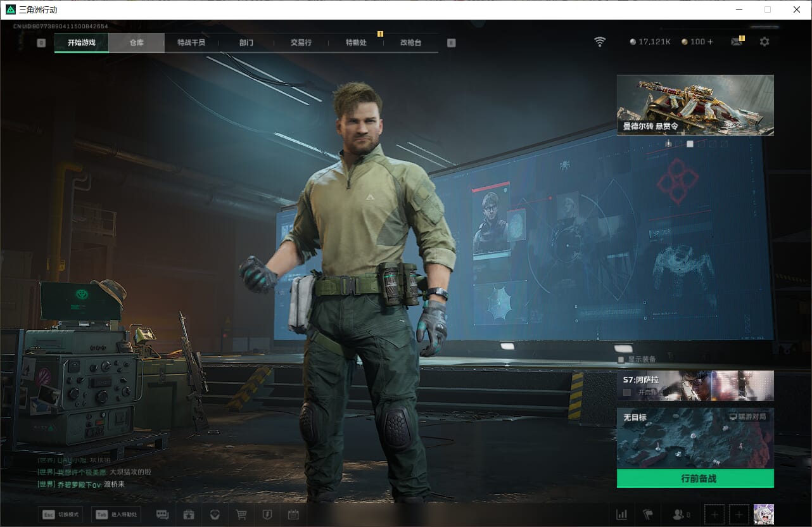Image resolution: width=812 pixels, height=527 pixels.
Task: Click the 100 + currency top-up button
Action: tap(697, 42)
